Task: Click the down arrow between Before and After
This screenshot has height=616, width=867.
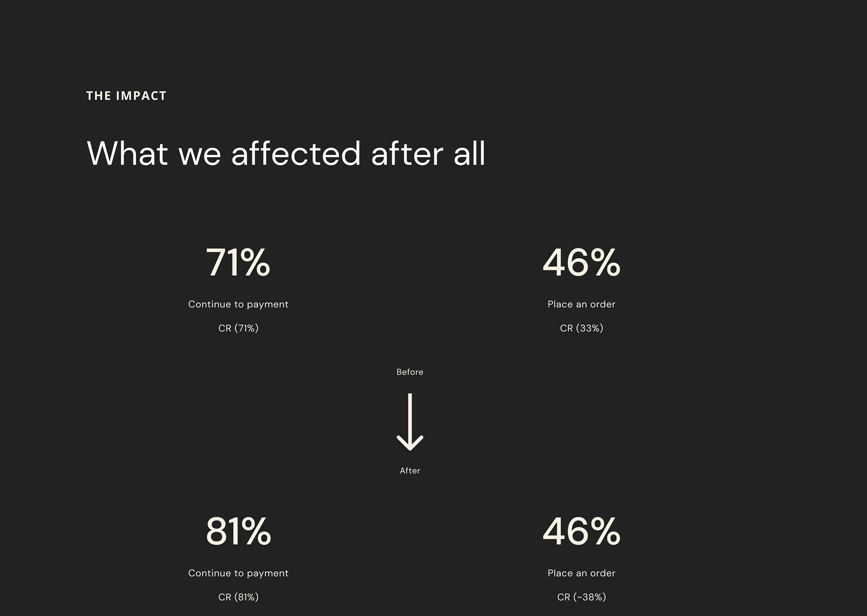Action: pyautogui.click(x=410, y=422)
